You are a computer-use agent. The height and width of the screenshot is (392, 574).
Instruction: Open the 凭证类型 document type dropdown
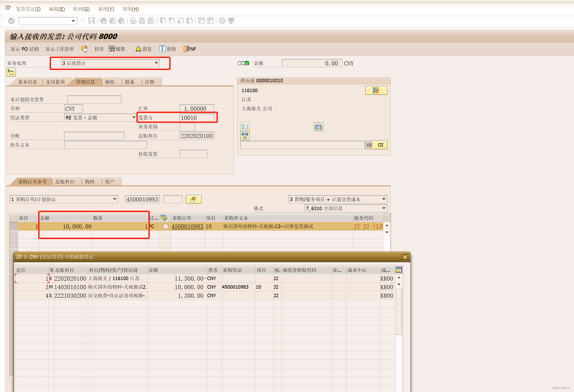click(134, 117)
